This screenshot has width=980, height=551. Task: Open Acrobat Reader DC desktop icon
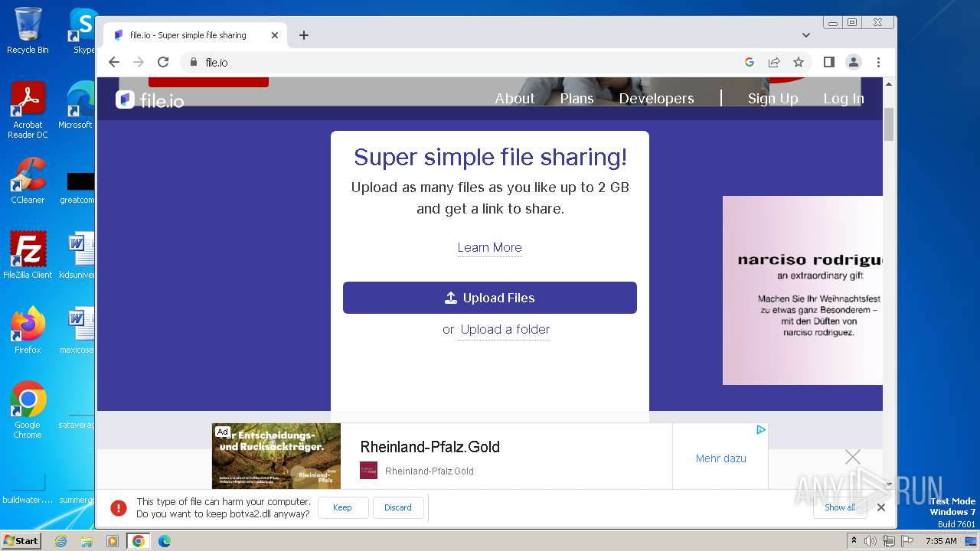click(28, 111)
